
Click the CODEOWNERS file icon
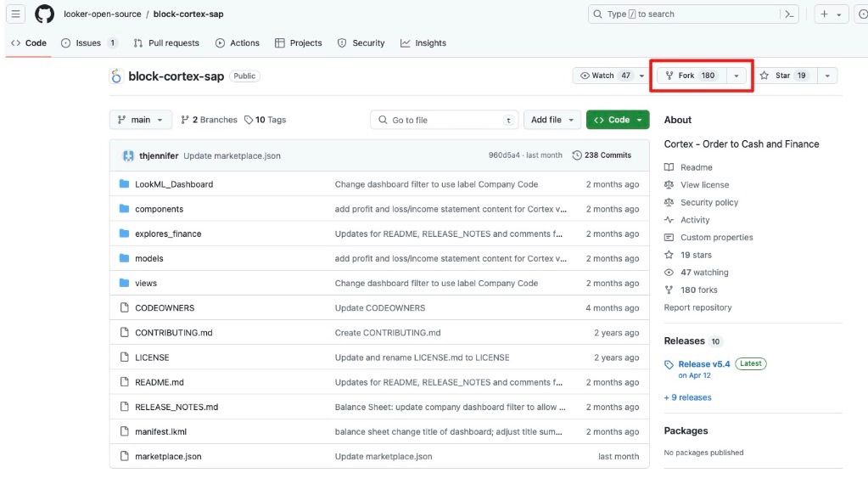point(124,307)
